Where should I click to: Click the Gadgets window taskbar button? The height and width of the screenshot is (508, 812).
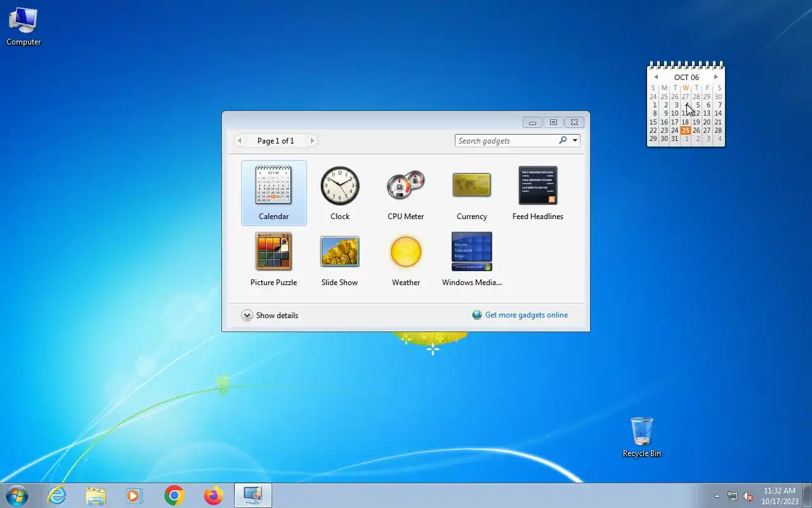[253, 495]
